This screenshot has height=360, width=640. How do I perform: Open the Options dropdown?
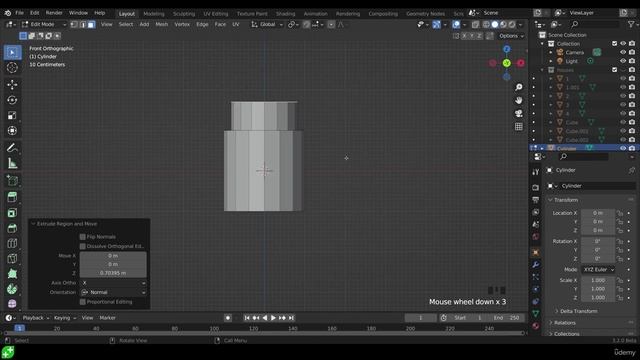511,36
